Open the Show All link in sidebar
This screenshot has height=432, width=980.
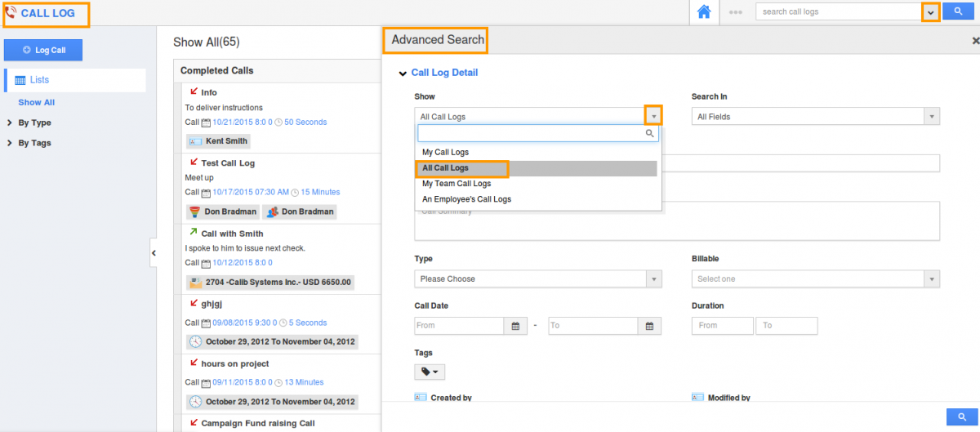[x=37, y=103]
